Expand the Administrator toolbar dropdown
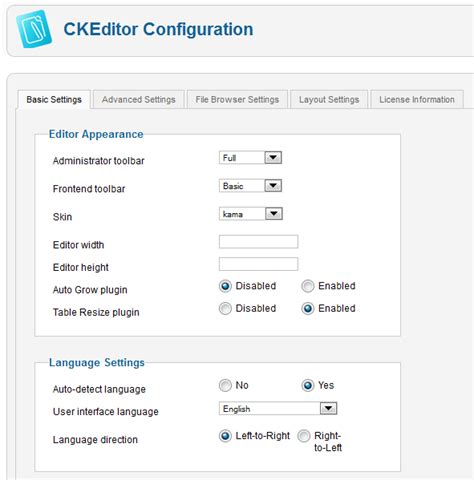 click(250, 158)
